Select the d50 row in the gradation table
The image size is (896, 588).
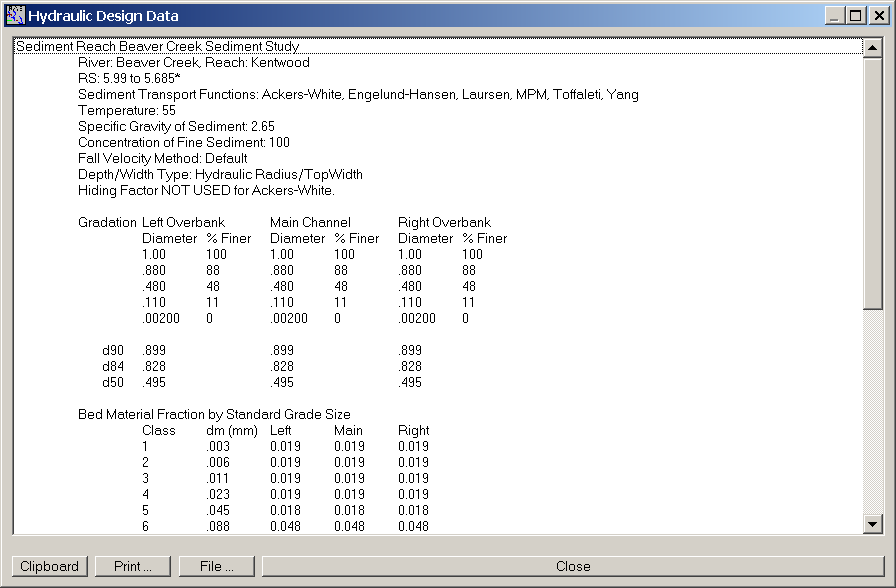click(x=114, y=382)
